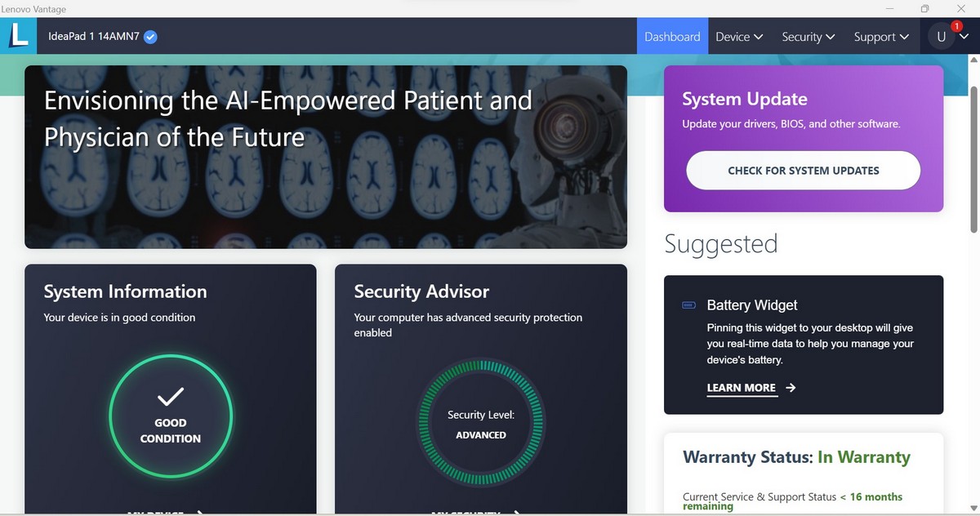The image size is (980, 516).
Task: Expand the Device dropdown menu
Action: pos(739,37)
